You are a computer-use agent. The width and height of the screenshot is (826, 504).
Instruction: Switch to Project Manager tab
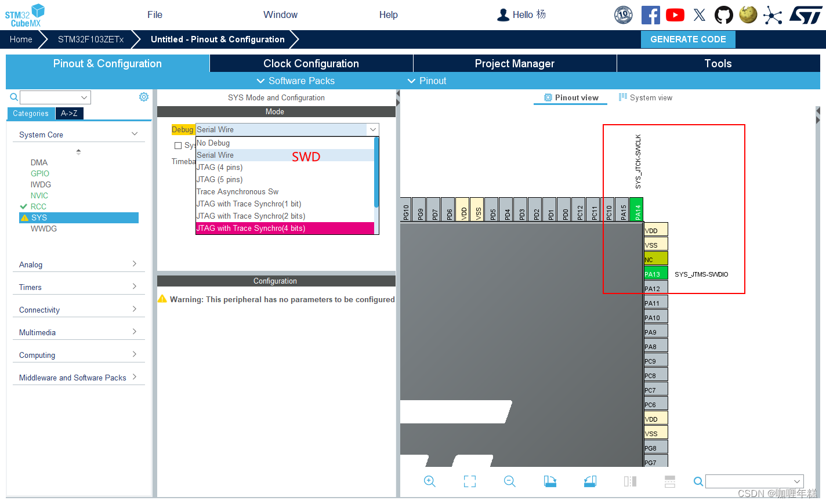[515, 63]
